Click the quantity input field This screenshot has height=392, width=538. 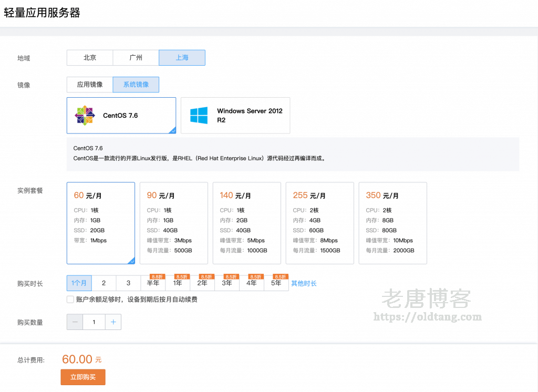[94, 322]
